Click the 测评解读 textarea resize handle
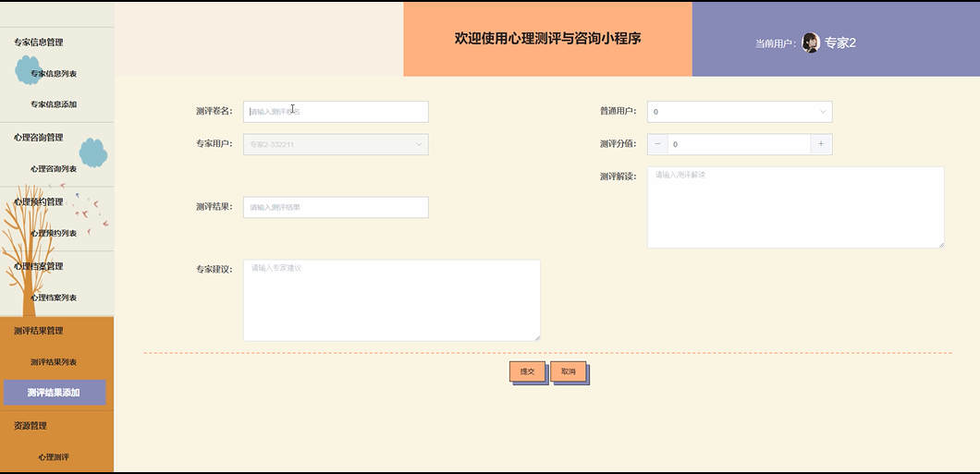Viewport: 980px width, 474px height. tap(941, 245)
